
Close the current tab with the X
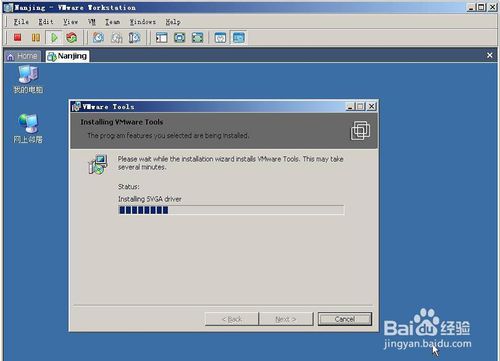[x=489, y=55]
